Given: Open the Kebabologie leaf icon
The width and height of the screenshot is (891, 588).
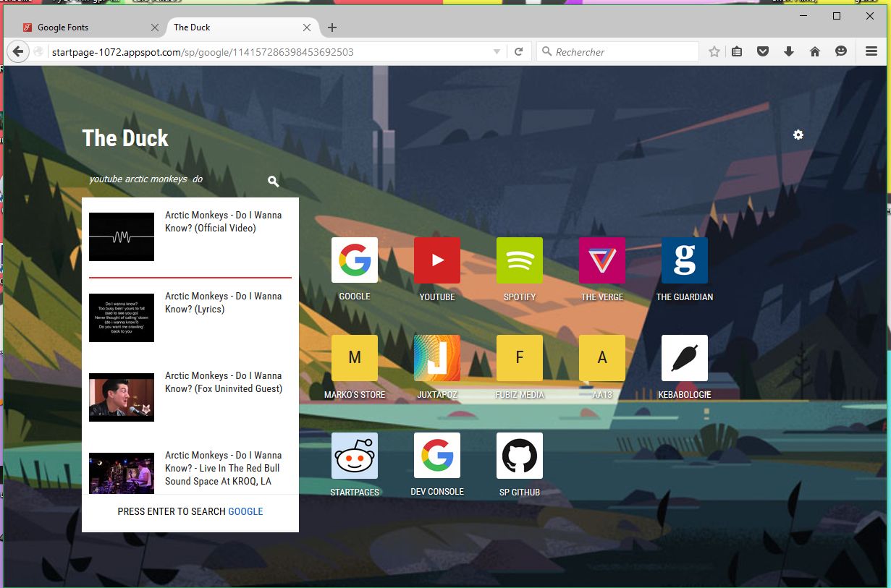Looking at the screenshot, I should tap(684, 358).
